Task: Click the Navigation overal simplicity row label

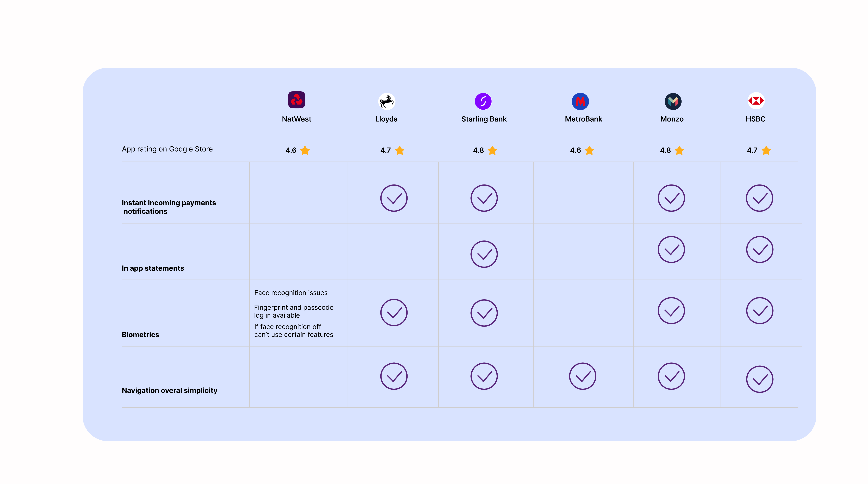Action: (x=169, y=390)
